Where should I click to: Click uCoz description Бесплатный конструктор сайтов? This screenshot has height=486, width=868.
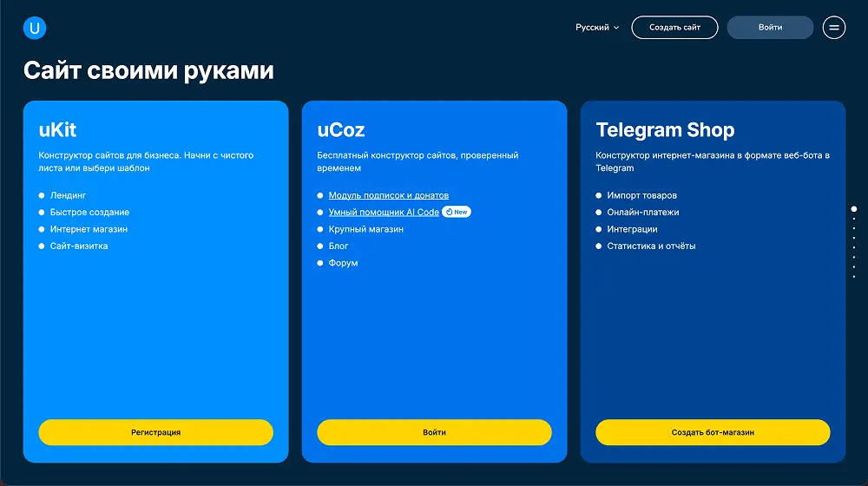coord(418,161)
